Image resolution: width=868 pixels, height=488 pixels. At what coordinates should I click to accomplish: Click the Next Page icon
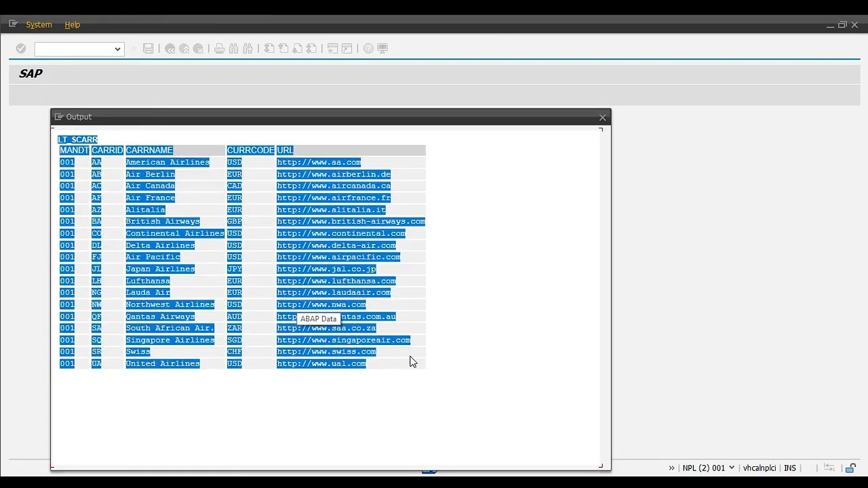(x=297, y=49)
